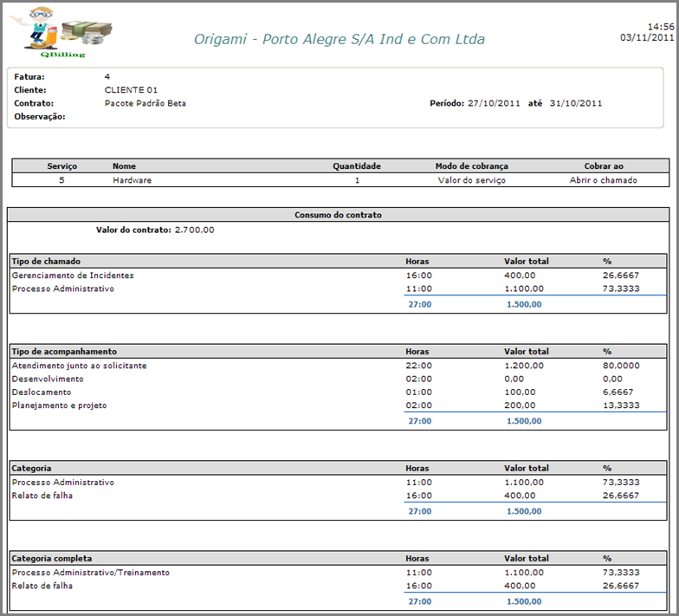The height and width of the screenshot is (616, 679).
Task: Select the Processo Administrativo/Treinamento row
Action: pos(90,573)
